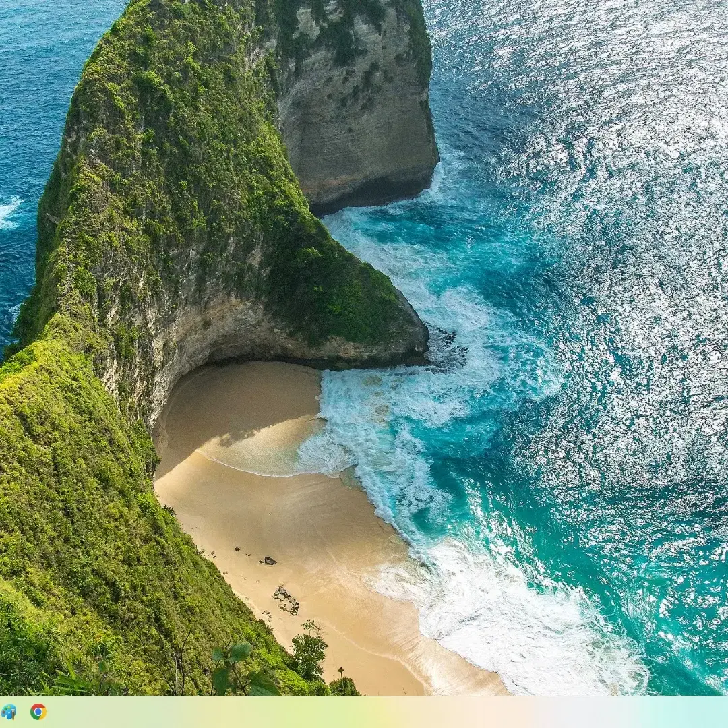Click the small tree at the beach's bottom edge
Screen dimensions: 728x728
click(309, 650)
